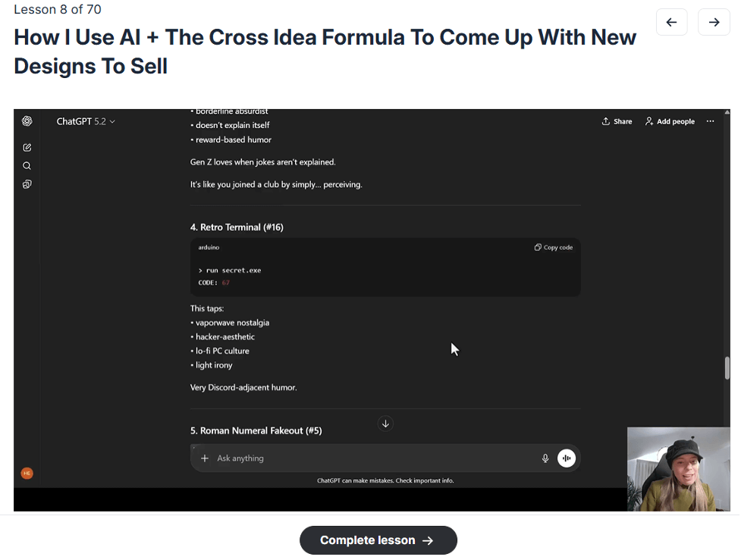Open the more options ellipsis menu
The width and height of the screenshot is (741, 560).
(710, 121)
